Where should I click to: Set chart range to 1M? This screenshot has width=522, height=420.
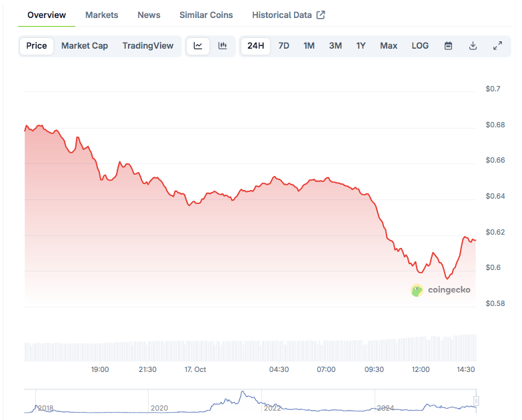pyautogui.click(x=309, y=46)
